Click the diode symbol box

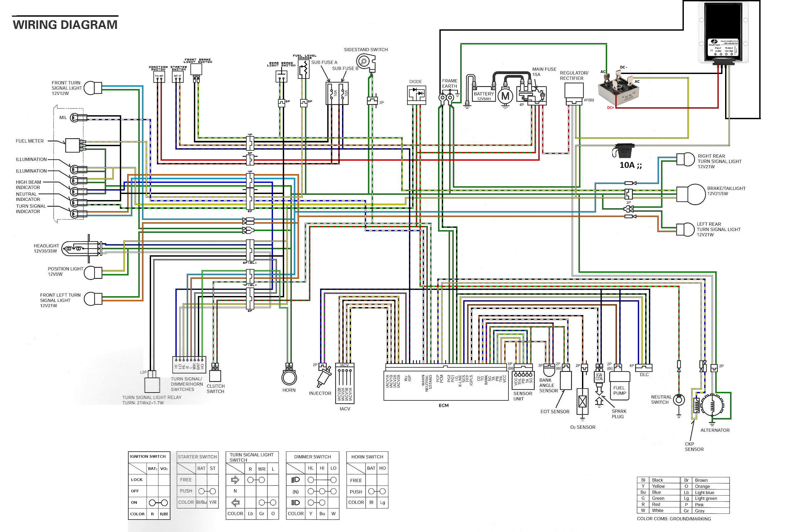[416, 95]
